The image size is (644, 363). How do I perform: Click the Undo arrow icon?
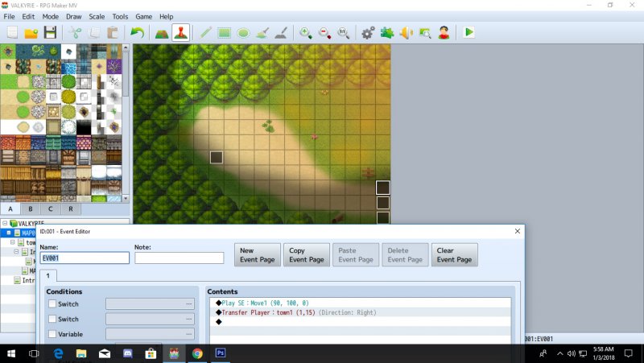click(x=137, y=32)
